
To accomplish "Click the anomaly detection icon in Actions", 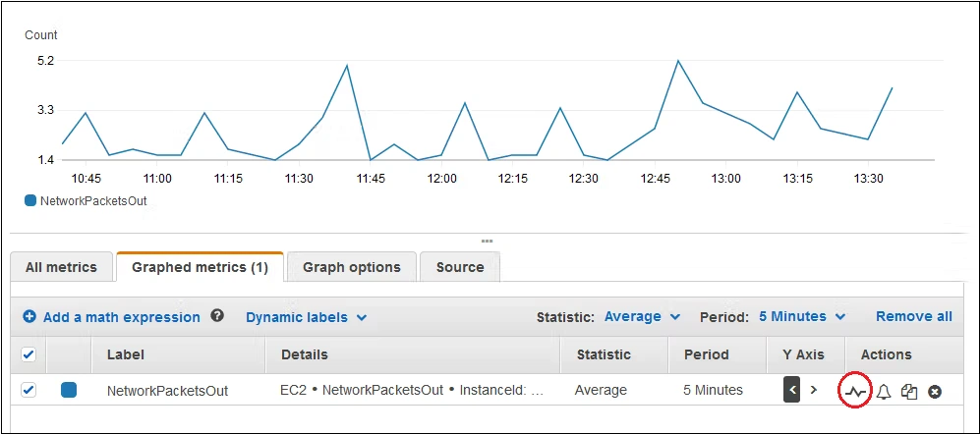I will tap(855, 391).
